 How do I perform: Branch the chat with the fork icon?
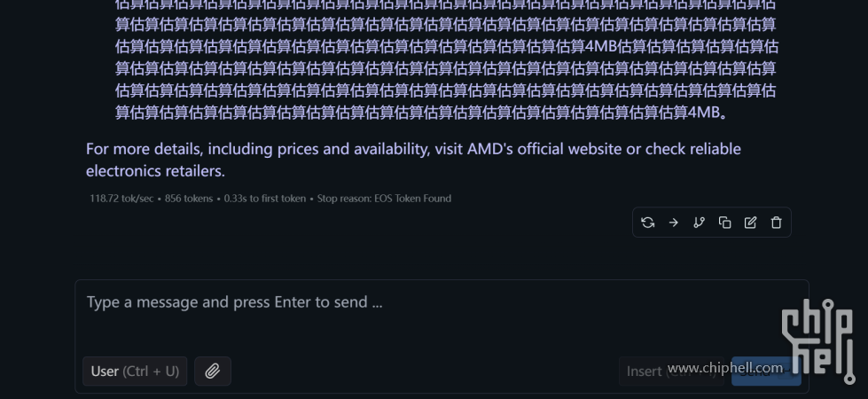click(x=700, y=223)
